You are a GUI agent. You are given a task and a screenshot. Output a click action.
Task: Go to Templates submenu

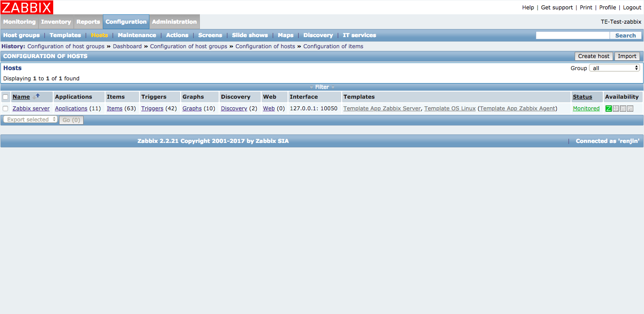pyautogui.click(x=65, y=35)
